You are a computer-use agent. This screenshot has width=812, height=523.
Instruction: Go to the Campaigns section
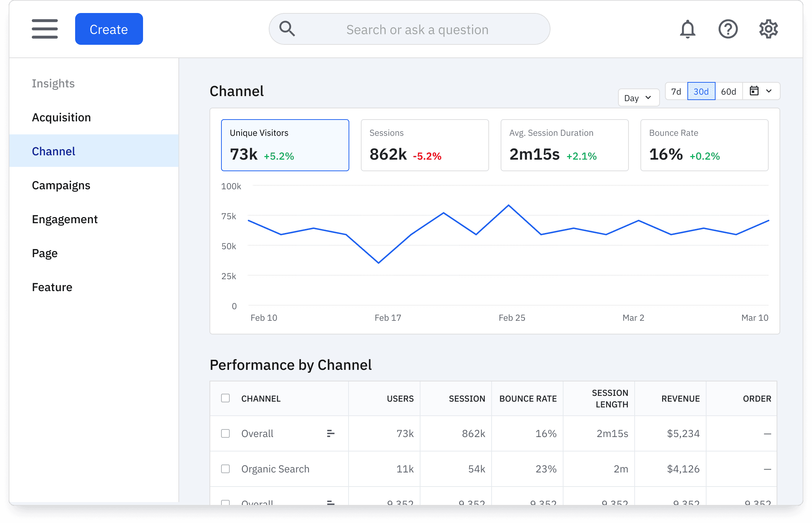(61, 185)
